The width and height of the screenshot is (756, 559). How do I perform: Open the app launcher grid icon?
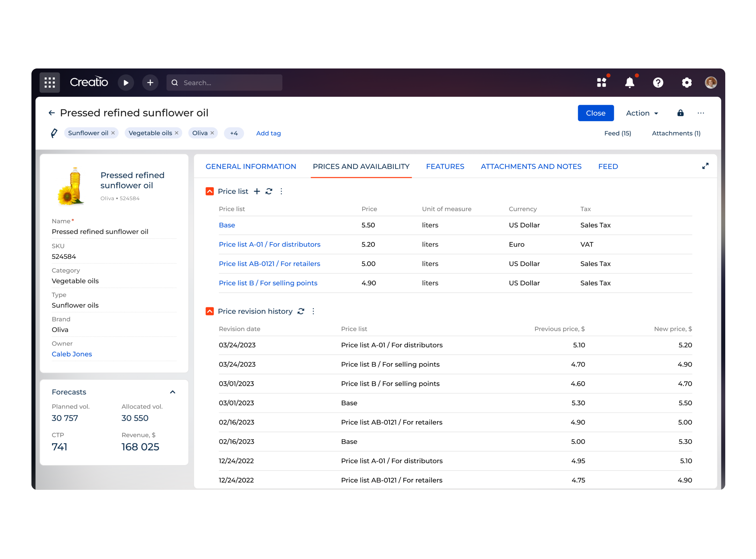pos(49,82)
